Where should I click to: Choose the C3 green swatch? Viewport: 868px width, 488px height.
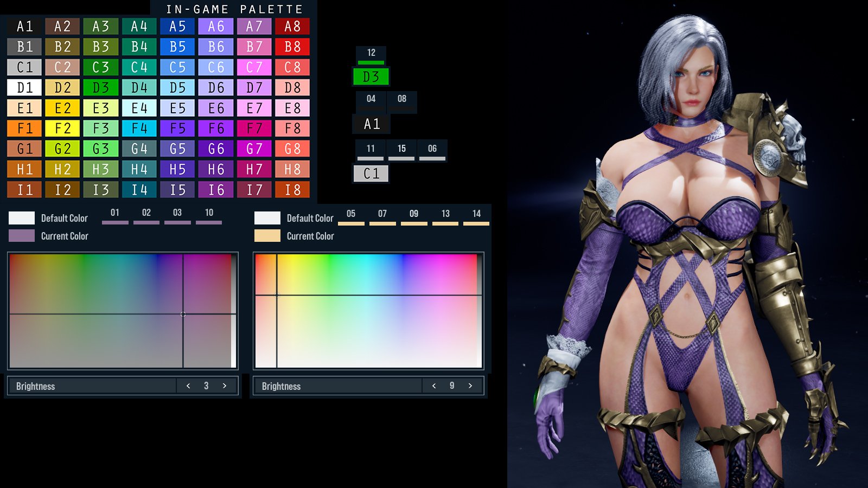(x=101, y=67)
